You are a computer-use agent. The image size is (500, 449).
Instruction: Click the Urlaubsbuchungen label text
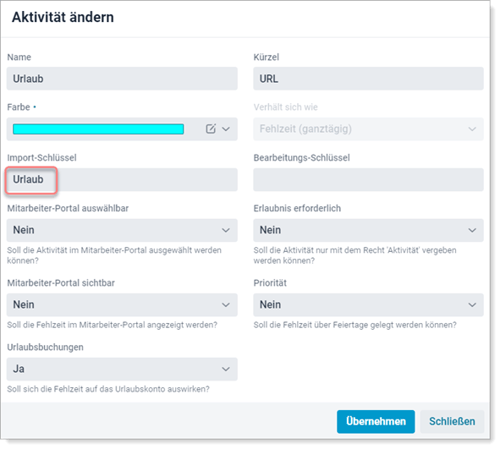45,347
